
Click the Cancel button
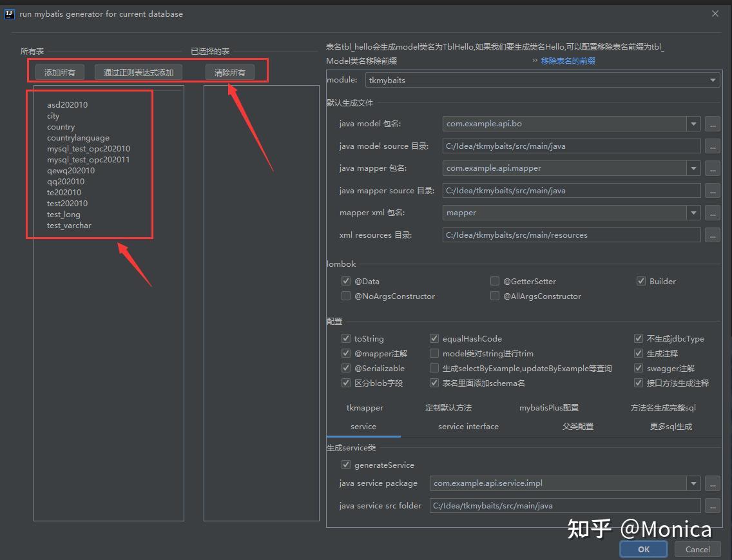[x=697, y=549]
